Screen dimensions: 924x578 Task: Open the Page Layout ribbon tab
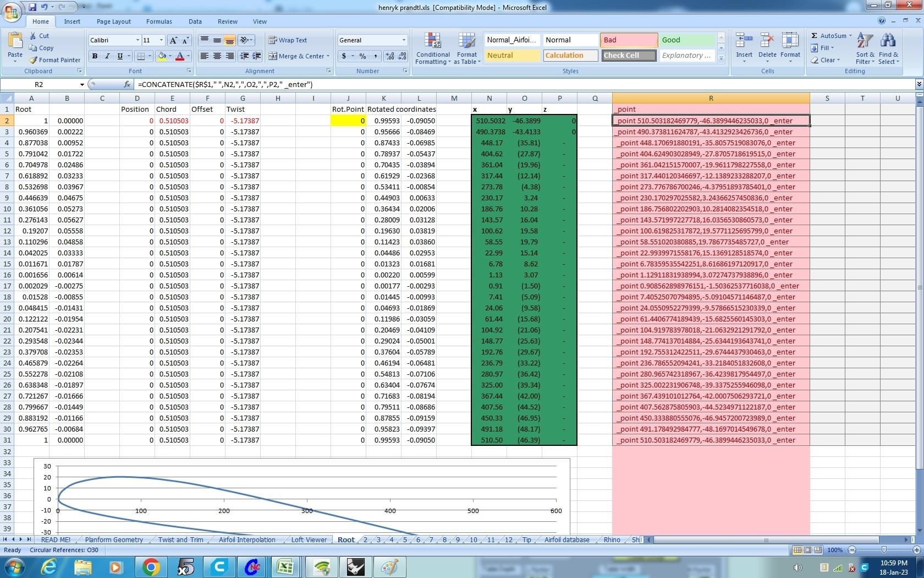[x=113, y=21]
